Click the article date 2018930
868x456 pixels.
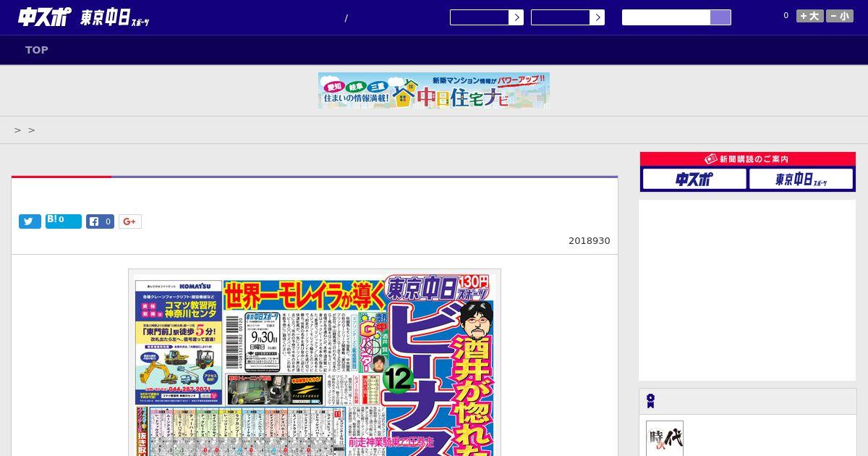click(589, 241)
